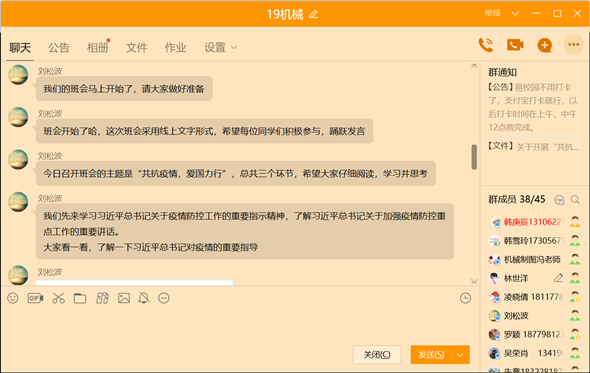Start a group voice call
Viewport: 590px width, 373px height.
point(486,45)
